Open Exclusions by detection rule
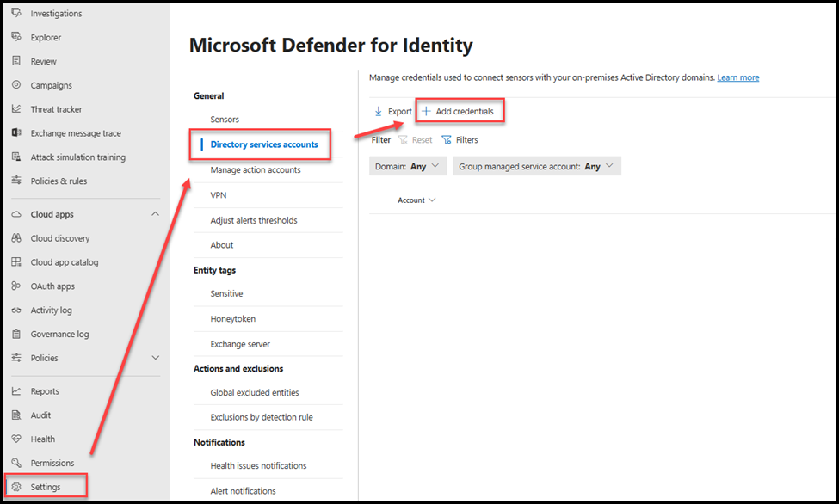The width and height of the screenshot is (839, 504). point(262,417)
